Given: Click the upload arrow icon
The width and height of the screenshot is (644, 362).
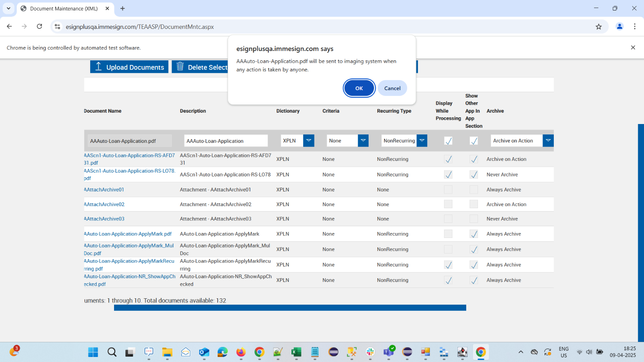Looking at the screenshot, I should point(99,67).
